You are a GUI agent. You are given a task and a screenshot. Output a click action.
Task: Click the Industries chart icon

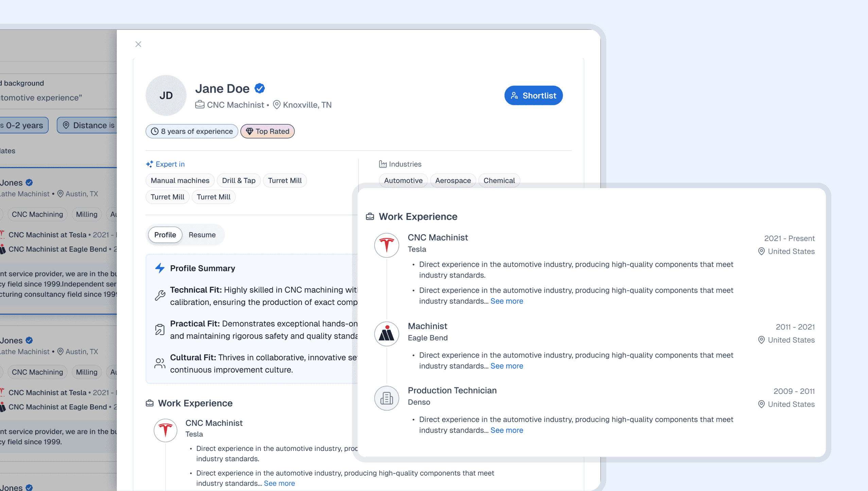[383, 164]
